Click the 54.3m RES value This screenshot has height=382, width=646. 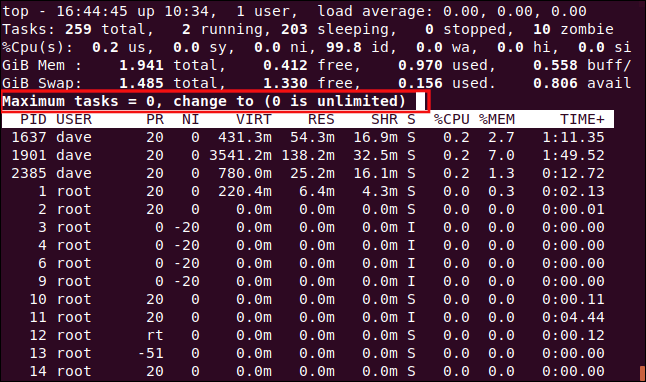pyautogui.click(x=312, y=137)
